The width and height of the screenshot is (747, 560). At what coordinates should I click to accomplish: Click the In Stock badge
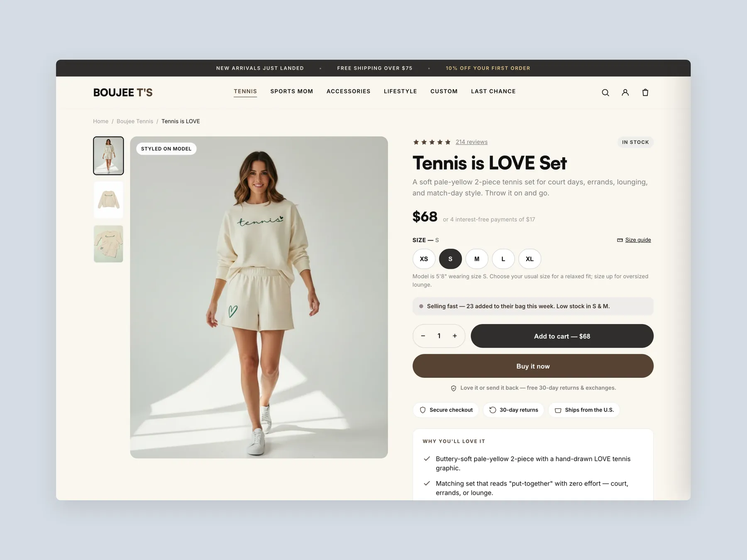pyautogui.click(x=635, y=142)
